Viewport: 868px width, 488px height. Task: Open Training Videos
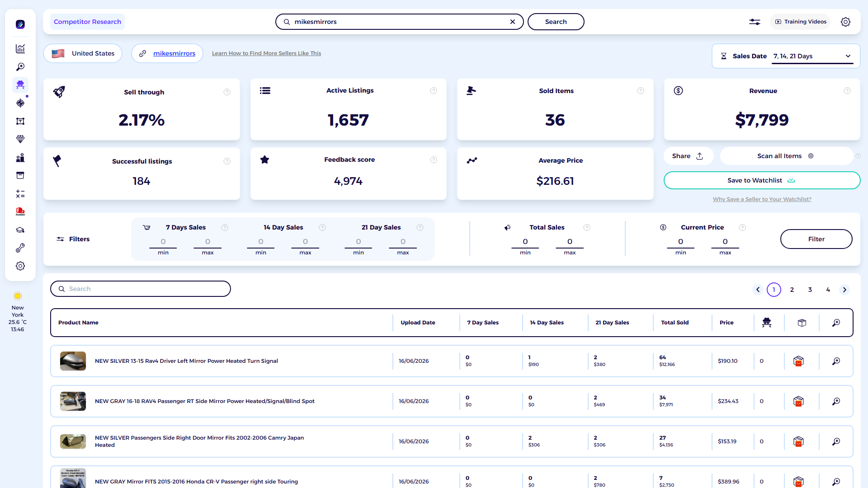click(801, 22)
